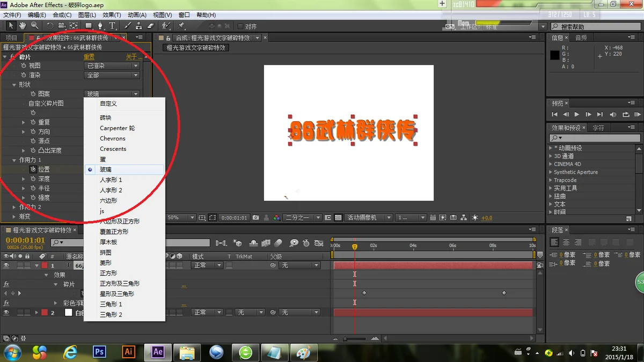Open the 50% magnification dropdown
The height and width of the screenshot is (362, 644).
click(x=180, y=218)
